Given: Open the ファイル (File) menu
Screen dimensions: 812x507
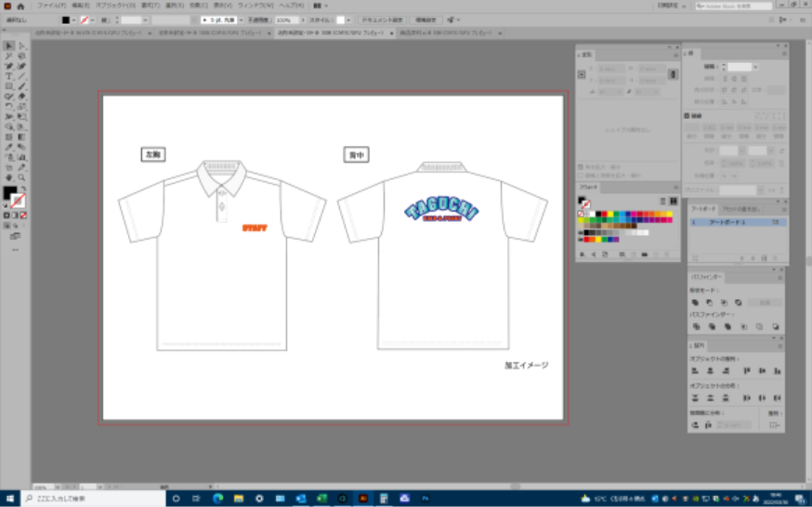Looking at the screenshot, I should pos(51,6).
